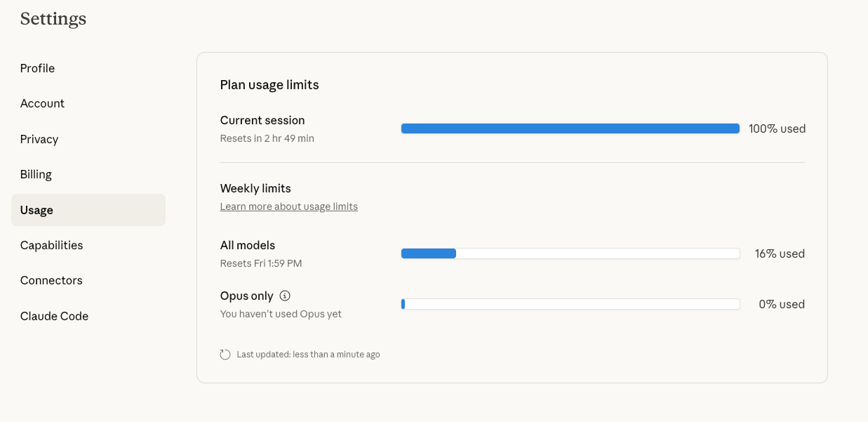This screenshot has width=868, height=422.
Task: Click the refresh icon next to Last updated
Action: (225, 355)
